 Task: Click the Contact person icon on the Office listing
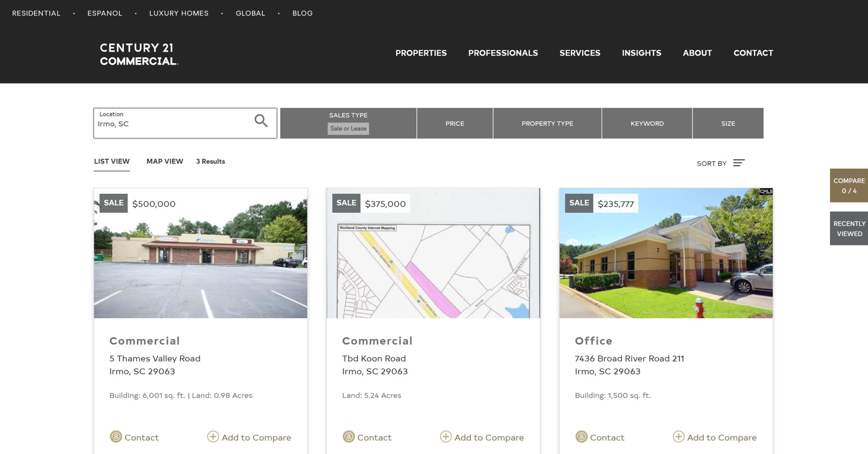pos(581,437)
